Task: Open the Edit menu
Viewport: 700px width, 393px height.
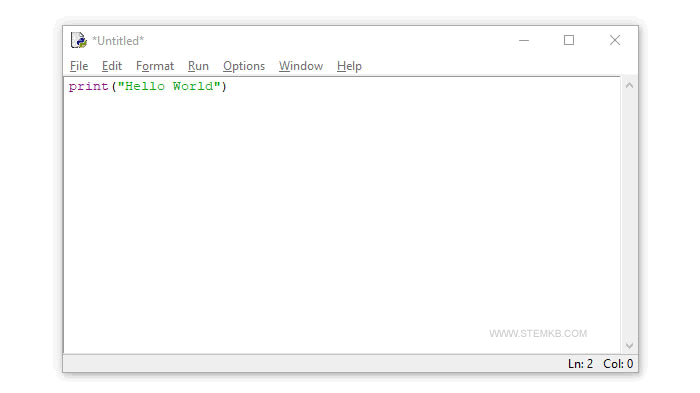Action: [x=112, y=66]
